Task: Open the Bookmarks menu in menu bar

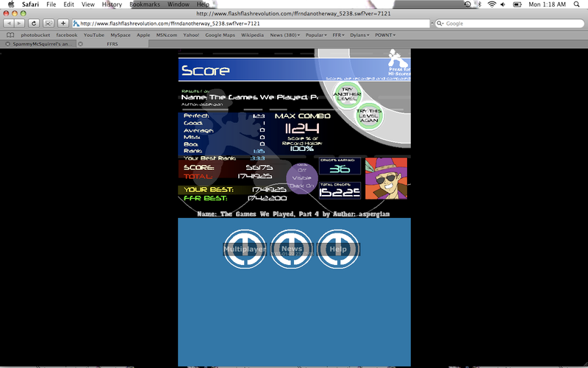Action: click(x=143, y=4)
